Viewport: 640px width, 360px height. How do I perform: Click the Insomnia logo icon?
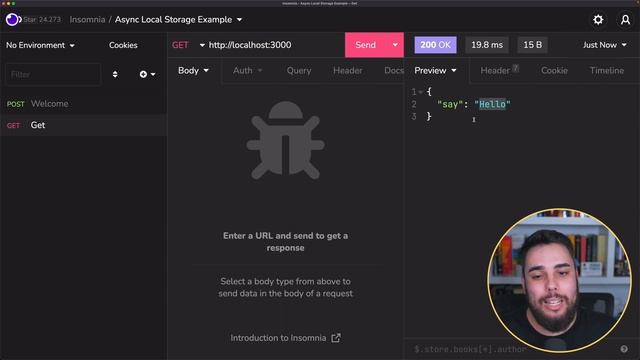[12, 20]
